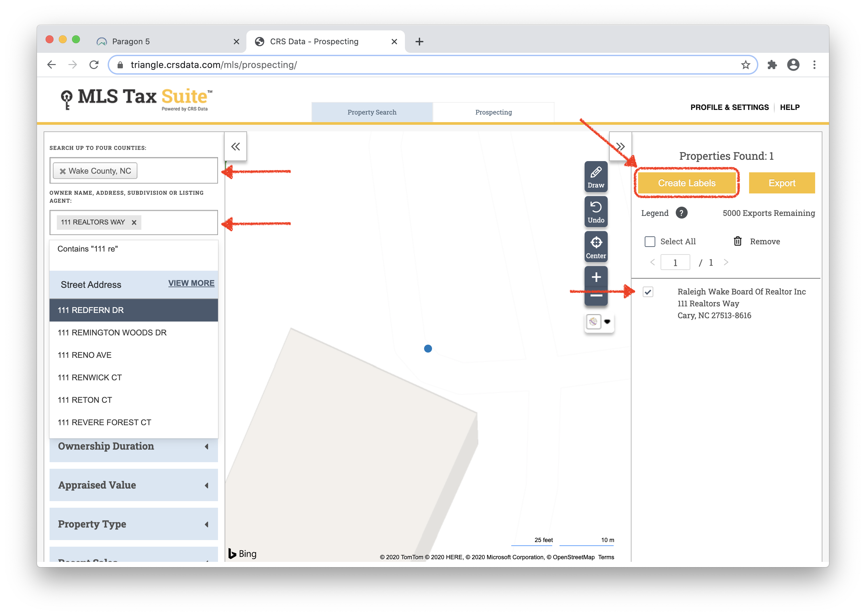866x616 pixels.
Task: Go back in browser history
Action: pyautogui.click(x=52, y=65)
